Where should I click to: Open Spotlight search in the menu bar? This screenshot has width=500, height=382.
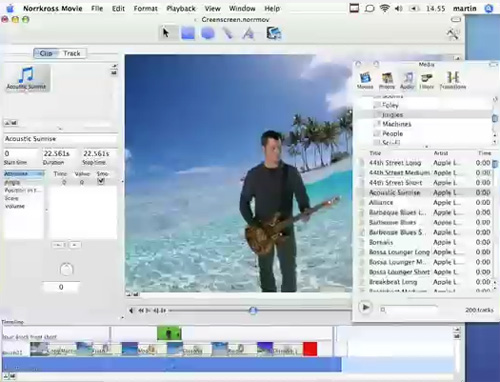coord(489,8)
